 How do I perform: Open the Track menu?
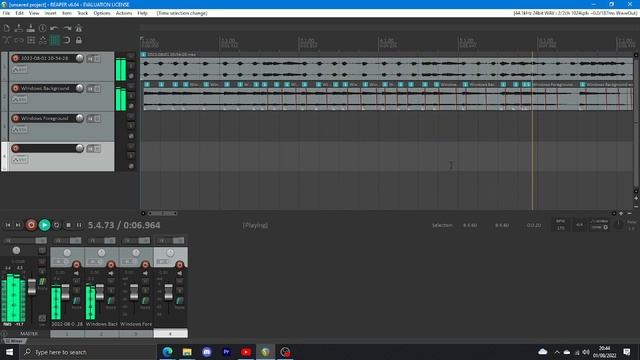pyautogui.click(x=82, y=13)
